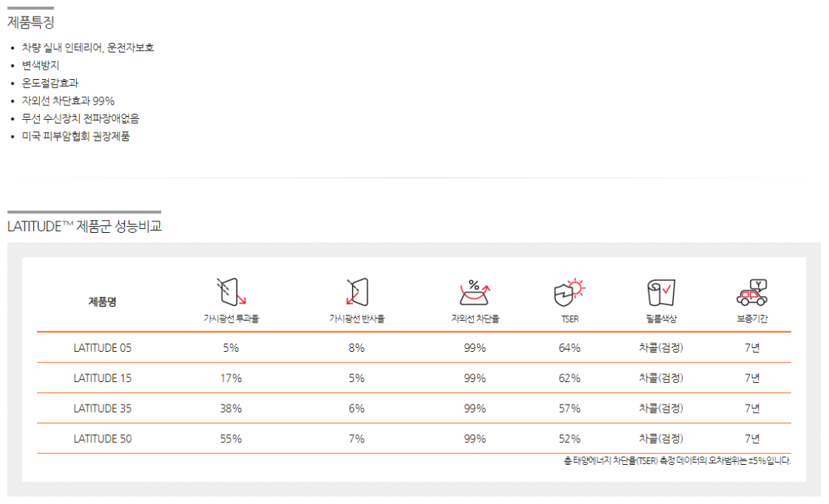
Task: Click the TSER ±5% tolerance footnote
Action: tap(678, 460)
